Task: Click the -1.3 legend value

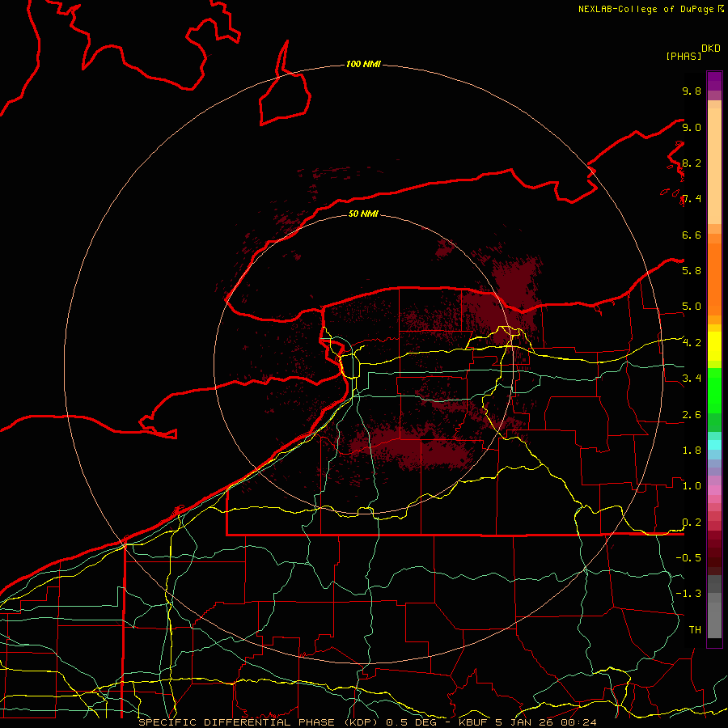Action: [688, 594]
